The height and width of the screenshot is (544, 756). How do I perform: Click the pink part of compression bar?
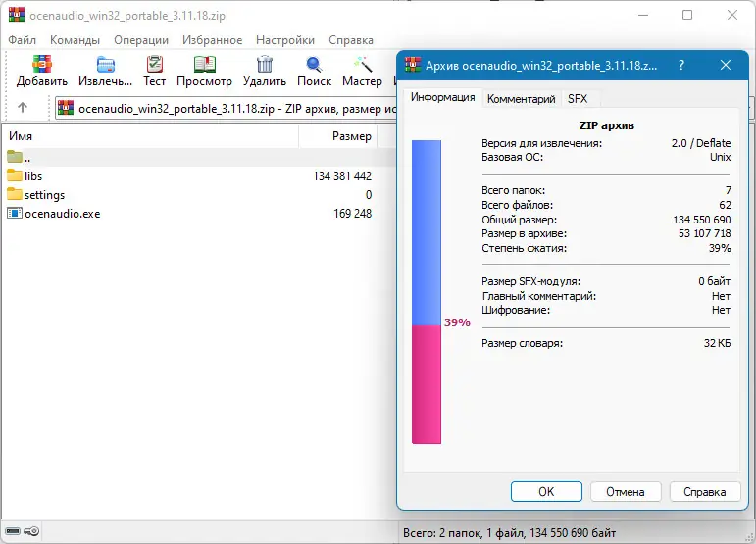click(427, 384)
